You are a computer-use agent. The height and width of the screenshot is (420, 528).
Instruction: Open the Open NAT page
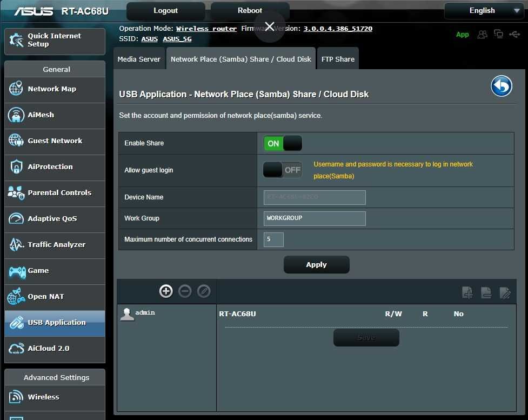55,297
